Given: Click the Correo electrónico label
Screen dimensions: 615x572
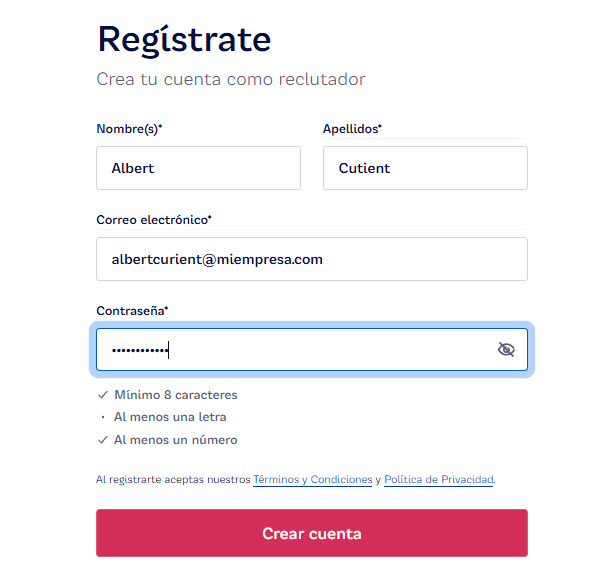Looking at the screenshot, I should click(154, 220).
